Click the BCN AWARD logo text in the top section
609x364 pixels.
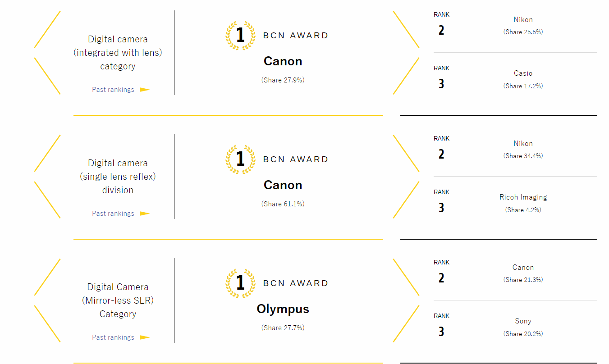tap(295, 35)
